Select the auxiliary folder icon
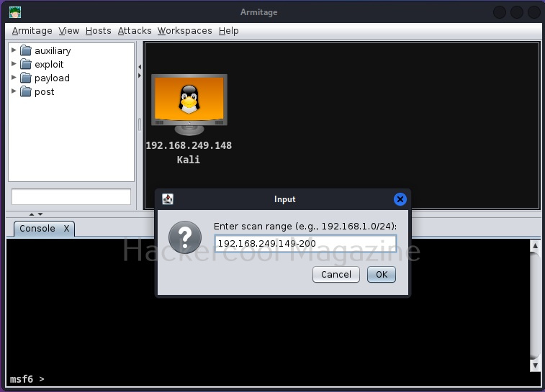This screenshot has height=392, width=545. (x=26, y=50)
